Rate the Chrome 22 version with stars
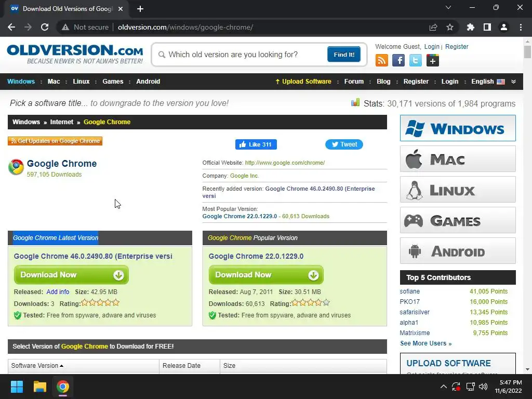Screen dimensions: 532x399 click(x=311, y=302)
